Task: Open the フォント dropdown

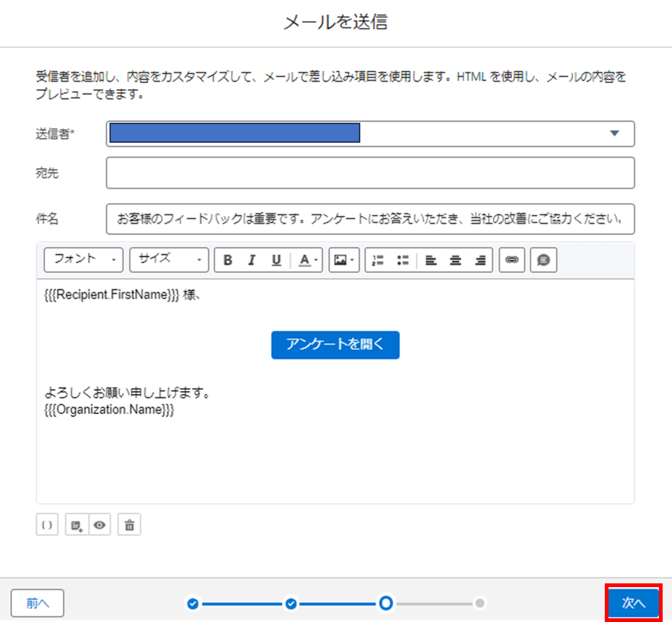Action: (x=84, y=260)
